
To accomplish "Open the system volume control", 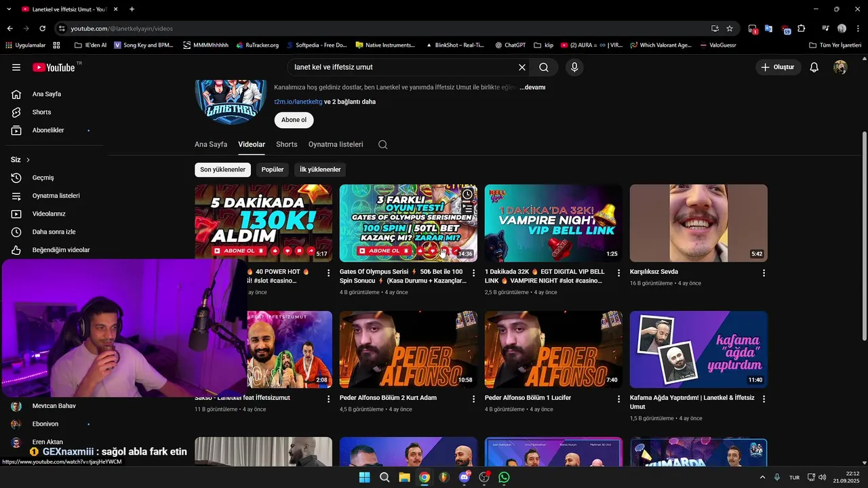I will coord(822,477).
